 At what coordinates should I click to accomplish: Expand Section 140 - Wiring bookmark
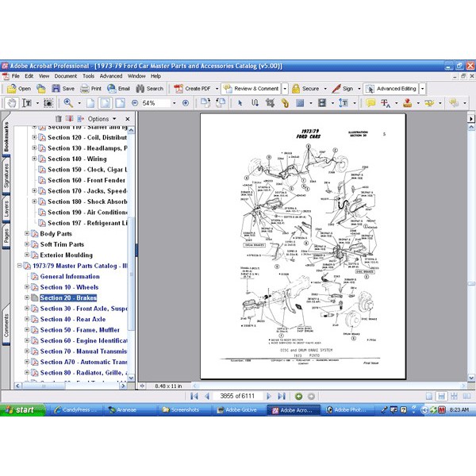[x=34, y=159]
